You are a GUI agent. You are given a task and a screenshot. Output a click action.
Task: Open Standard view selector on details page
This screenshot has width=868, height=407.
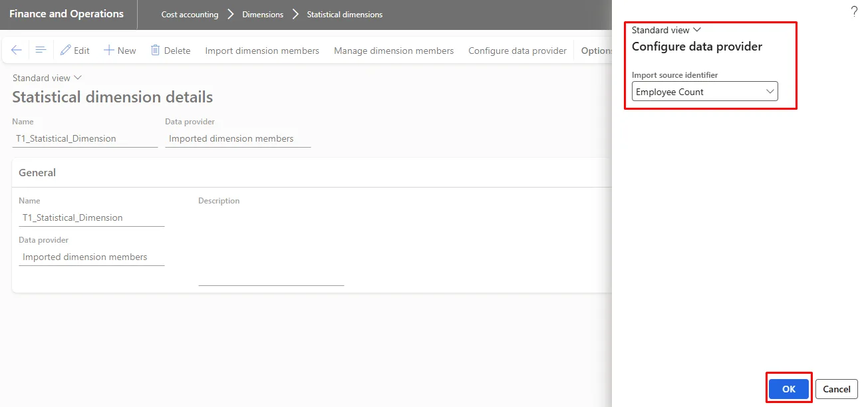[x=47, y=78]
